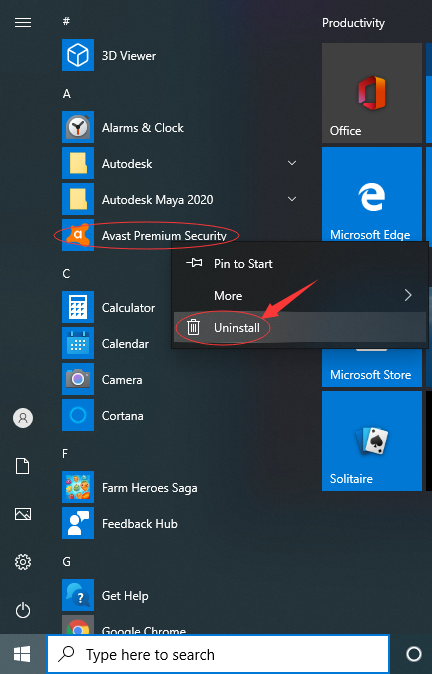Click the 'Type here to search' box

(x=218, y=654)
